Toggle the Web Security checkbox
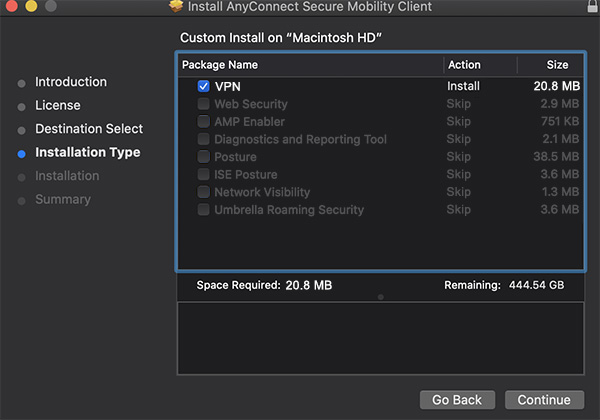This screenshot has width=600, height=420. tap(204, 104)
